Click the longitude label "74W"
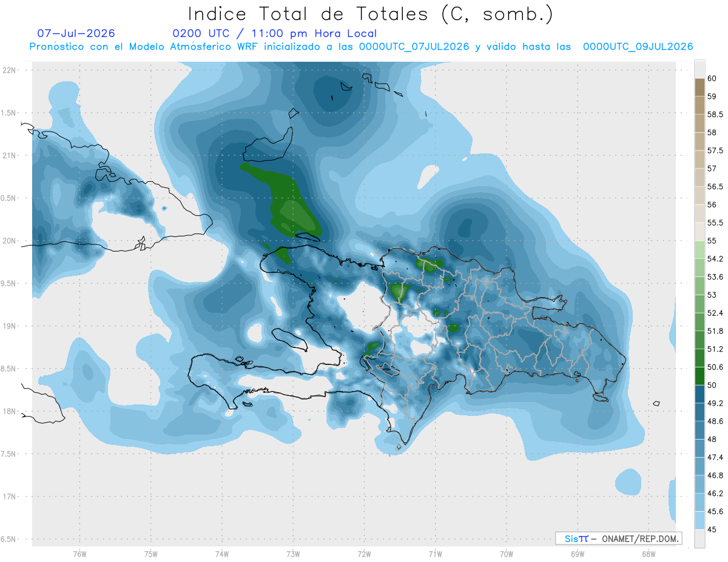The height and width of the screenshot is (562, 728). [222, 554]
